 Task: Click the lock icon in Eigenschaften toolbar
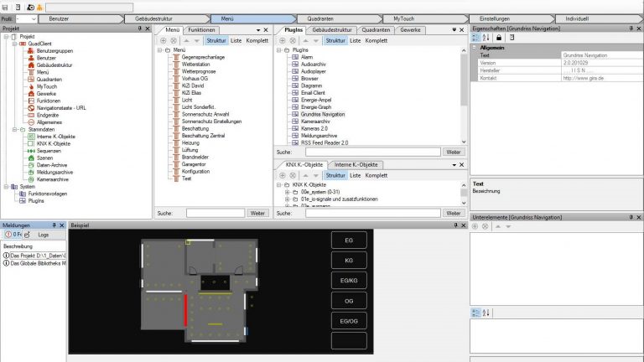point(498,39)
